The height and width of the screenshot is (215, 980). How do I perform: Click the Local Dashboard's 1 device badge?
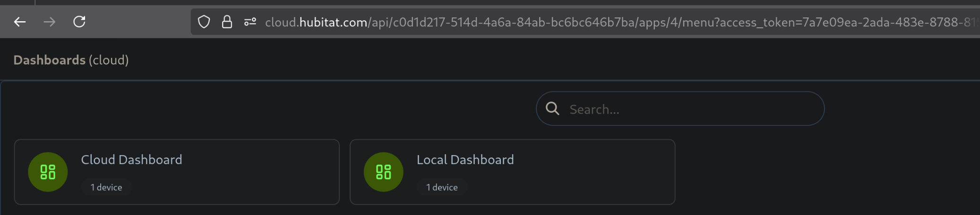442,187
